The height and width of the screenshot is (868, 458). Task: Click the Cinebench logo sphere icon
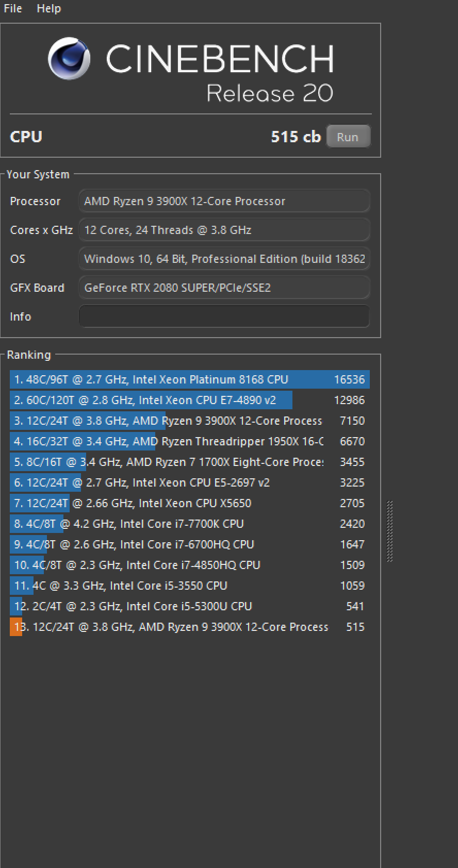(69, 58)
